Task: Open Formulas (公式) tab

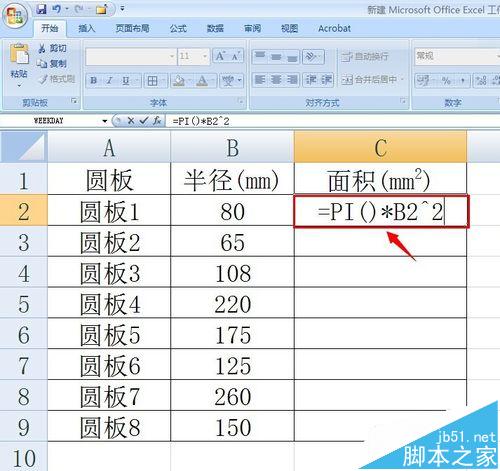Action: [x=178, y=29]
